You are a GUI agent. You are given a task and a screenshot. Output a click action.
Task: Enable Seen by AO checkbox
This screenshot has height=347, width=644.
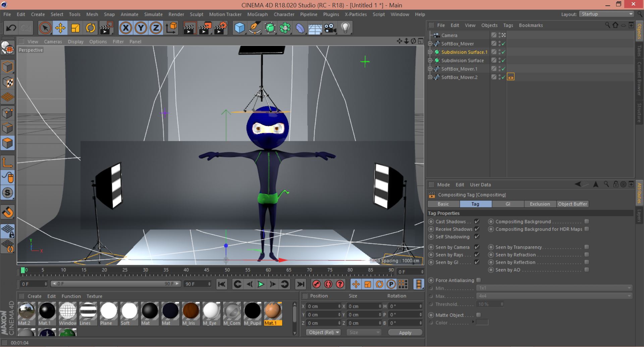pyautogui.click(x=587, y=270)
